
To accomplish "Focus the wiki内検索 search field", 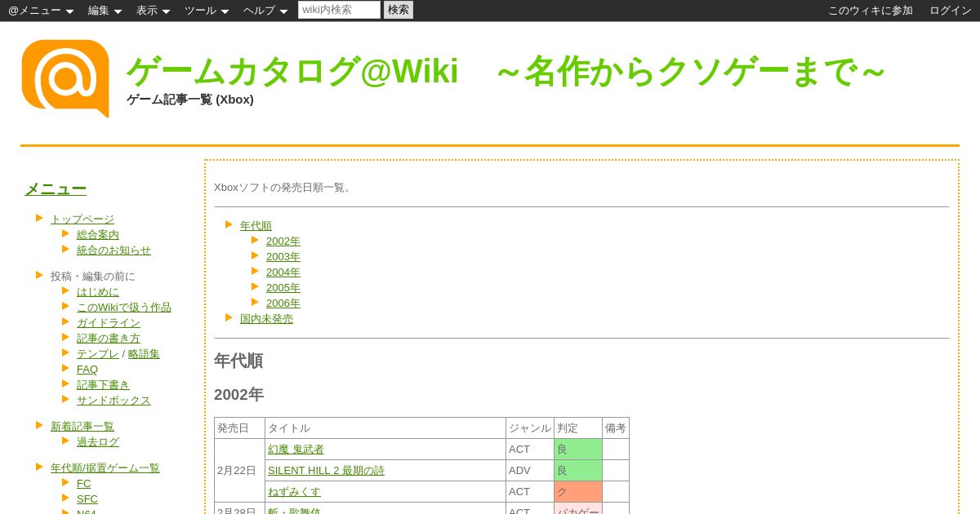I will pos(339,10).
